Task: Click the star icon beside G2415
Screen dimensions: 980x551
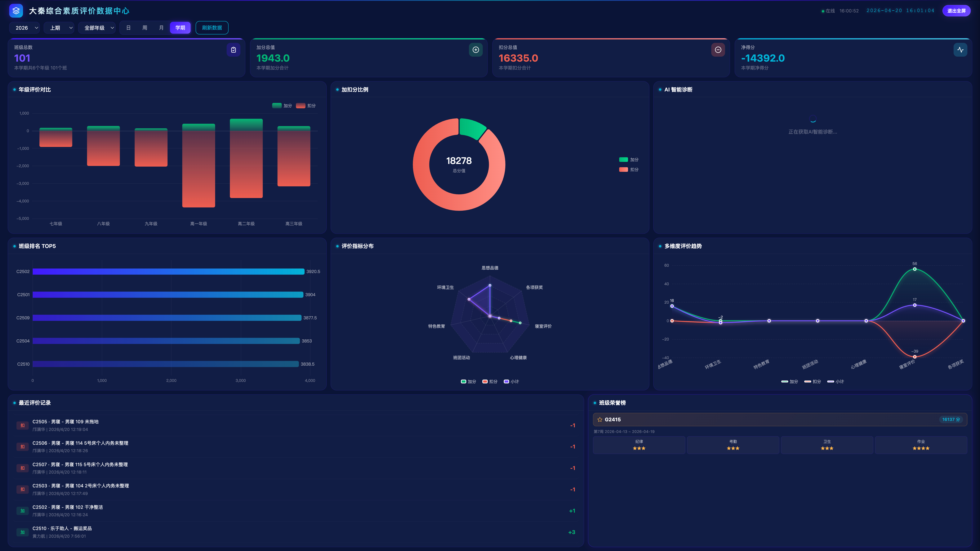Action: point(600,419)
